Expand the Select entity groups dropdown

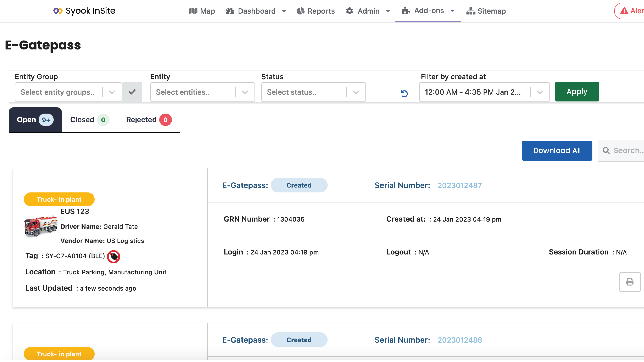(112, 92)
